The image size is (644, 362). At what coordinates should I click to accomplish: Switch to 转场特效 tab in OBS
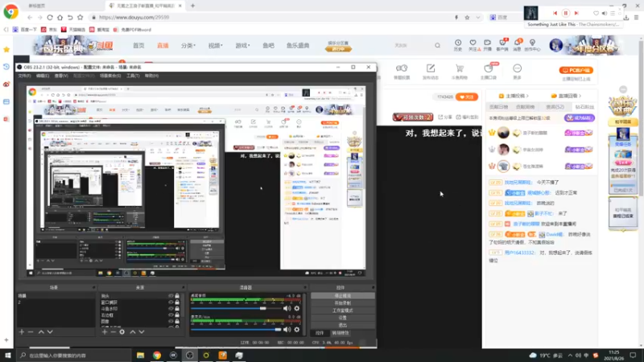point(340,333)
